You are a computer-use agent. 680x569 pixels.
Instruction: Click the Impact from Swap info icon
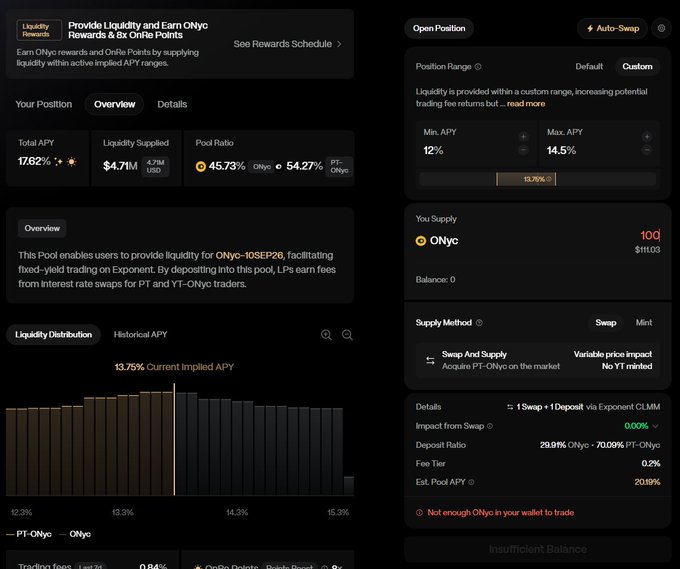(x=490, y=426)
